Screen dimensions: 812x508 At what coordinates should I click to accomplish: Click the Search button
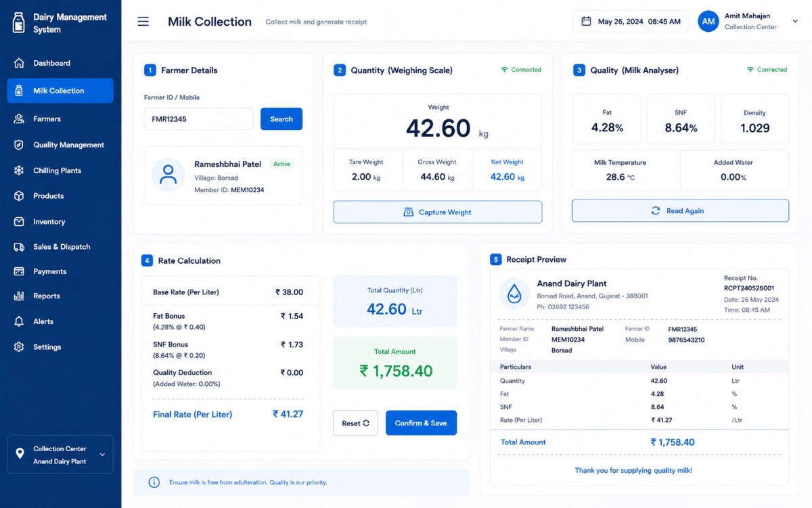pyautogui.click(x=281, y=119)
